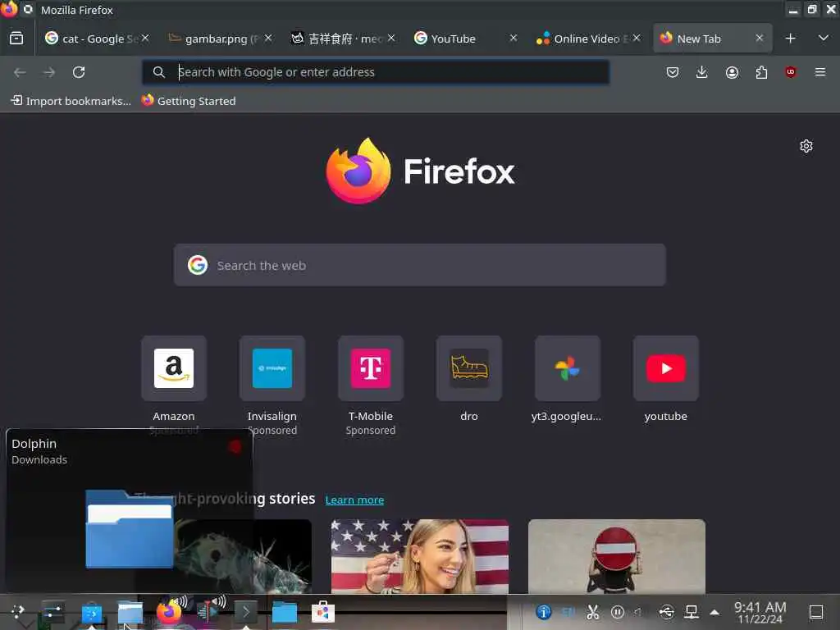Screen dimensions: 840x630
Task: Go back to previous page
Action: tap(20, 72)
